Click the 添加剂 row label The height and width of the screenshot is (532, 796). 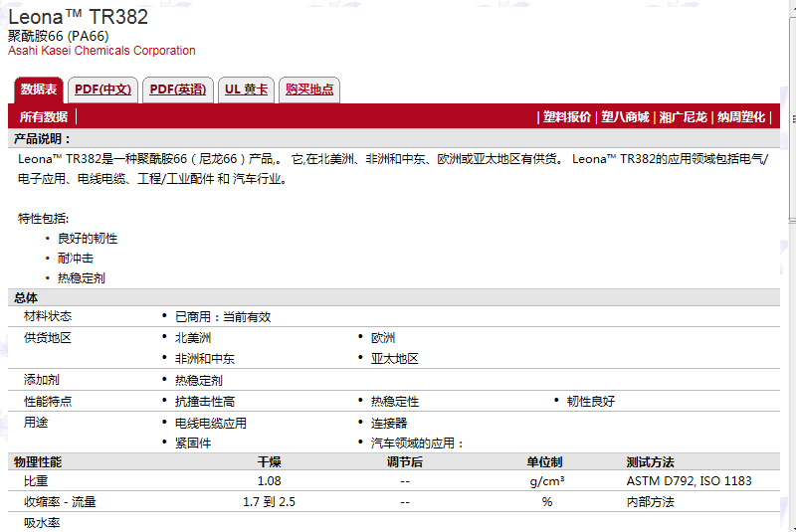[x=42, y=379]
